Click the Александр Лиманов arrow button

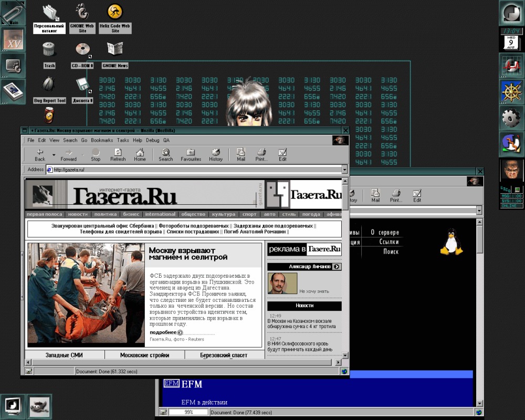coord(337,267)
